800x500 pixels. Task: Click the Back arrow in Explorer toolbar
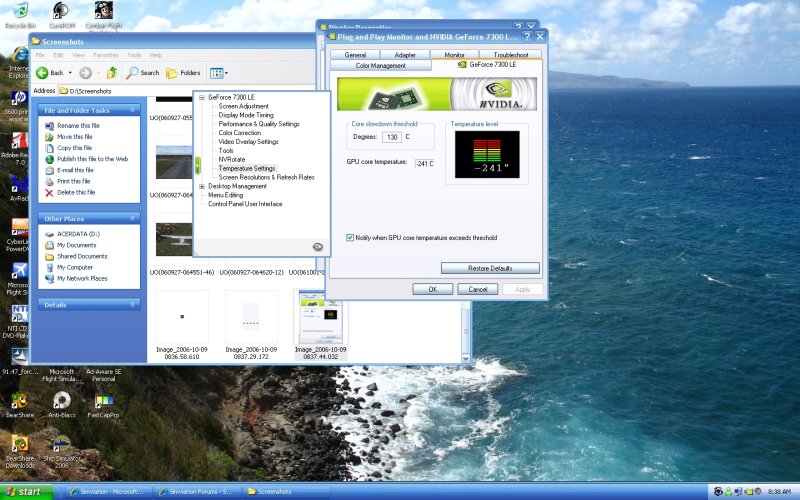point(43,73)
